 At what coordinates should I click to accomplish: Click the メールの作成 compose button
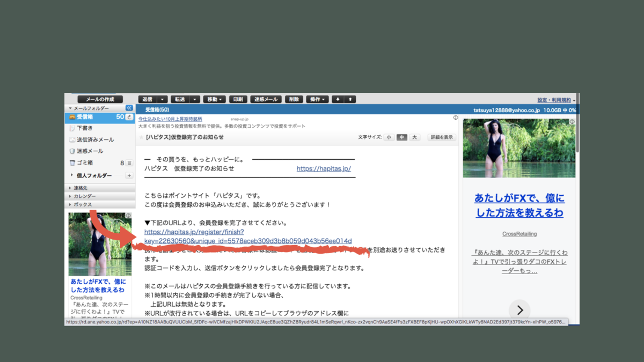(100, 99)
